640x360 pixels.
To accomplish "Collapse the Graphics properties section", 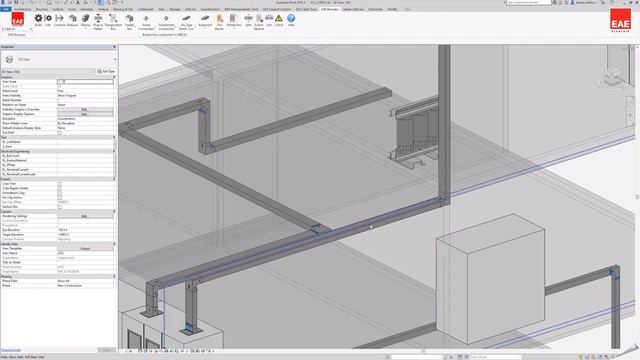I will point(114,77).
